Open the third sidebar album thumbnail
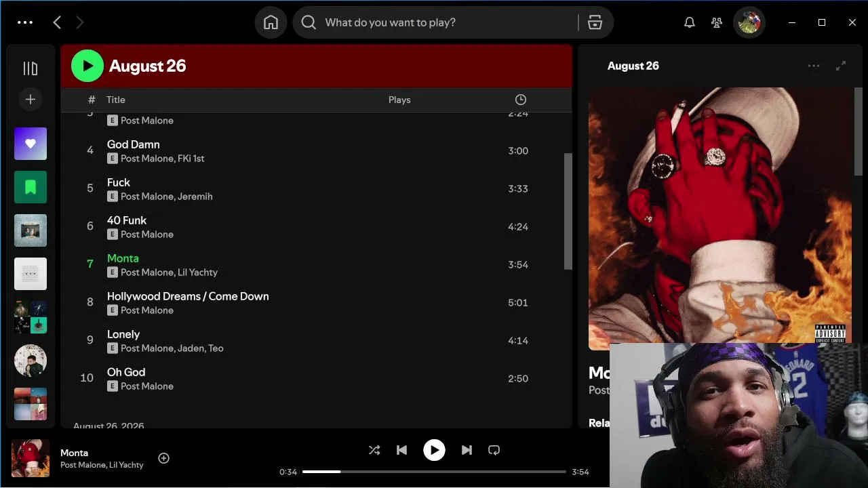The width and height of the screenshot is (868, 488). (x=31, y=230)
